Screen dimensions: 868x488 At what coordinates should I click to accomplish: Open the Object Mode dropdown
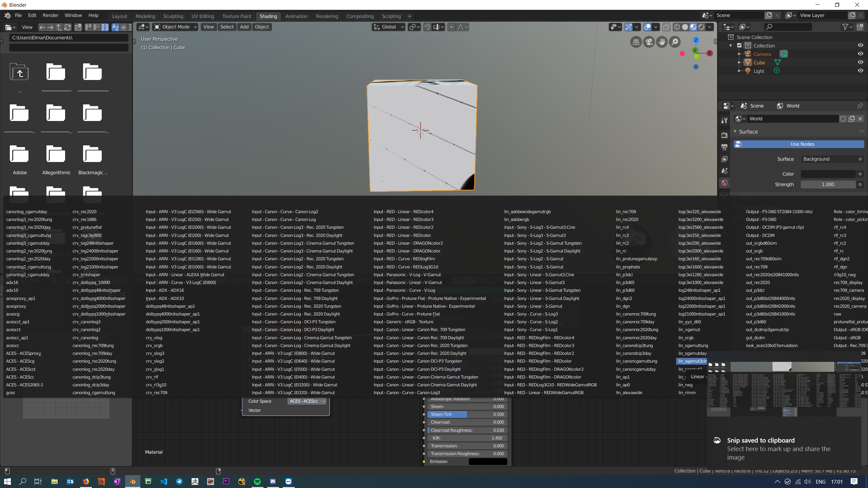[175, 27]
